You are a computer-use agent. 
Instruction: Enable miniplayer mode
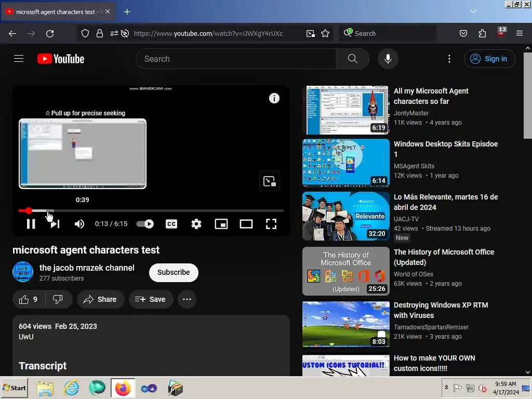tap(221, 224)
